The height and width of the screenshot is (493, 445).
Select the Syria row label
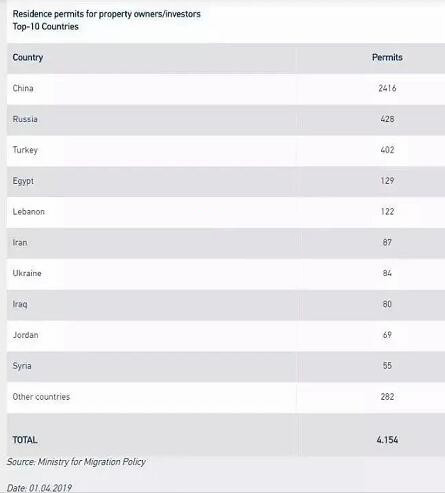click(x=22, y=366)
